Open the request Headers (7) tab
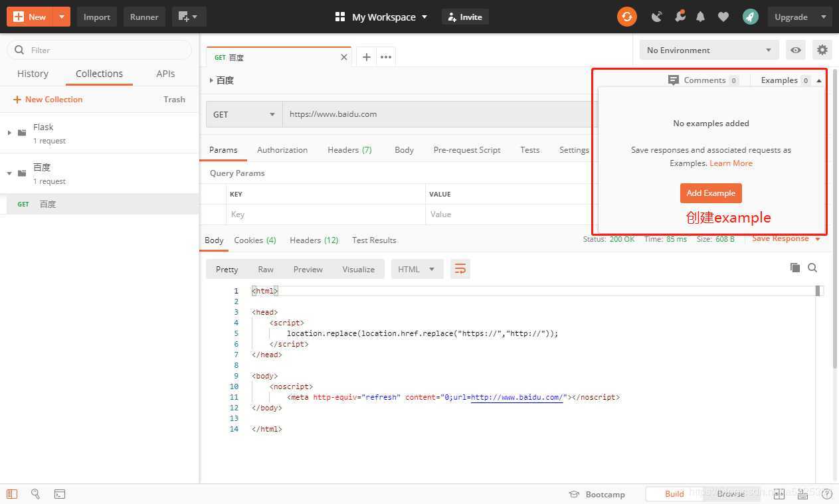Viewport: 839px width, 504px height. [x=349, y=150]
